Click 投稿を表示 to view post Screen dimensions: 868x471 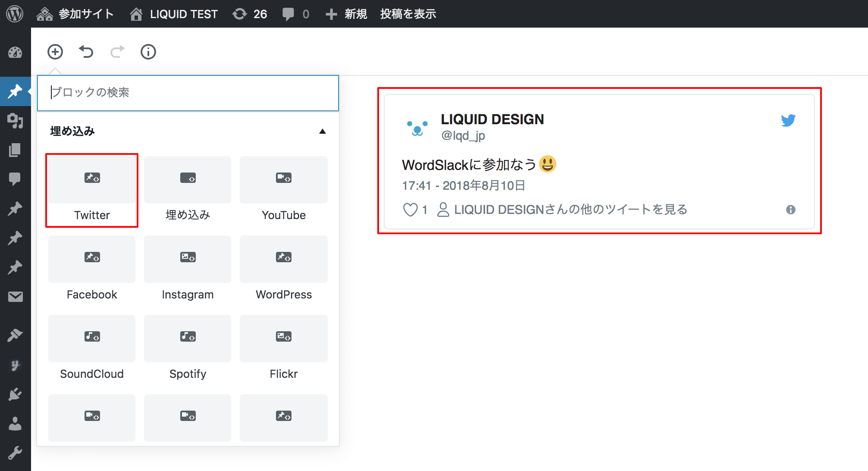pos(408,14)
